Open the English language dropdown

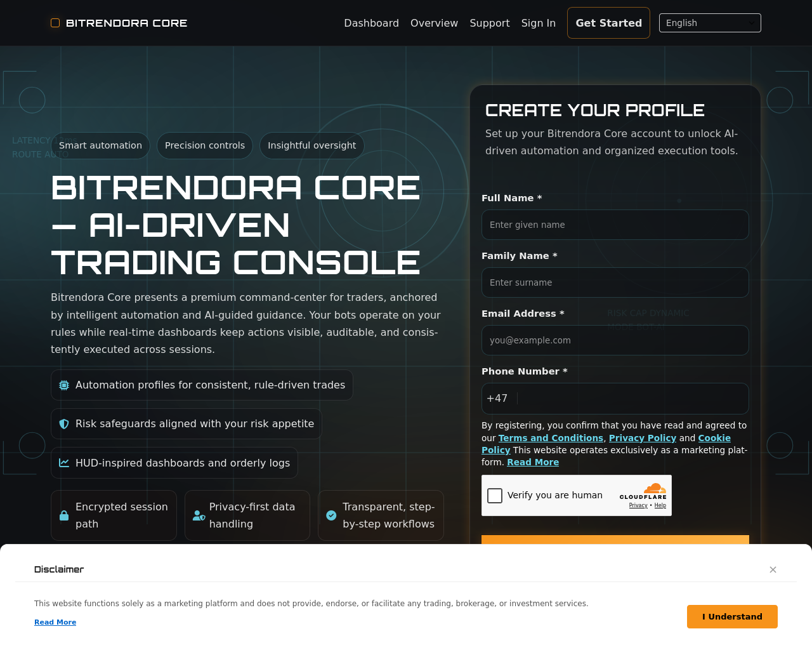click(x=710, y=23)
